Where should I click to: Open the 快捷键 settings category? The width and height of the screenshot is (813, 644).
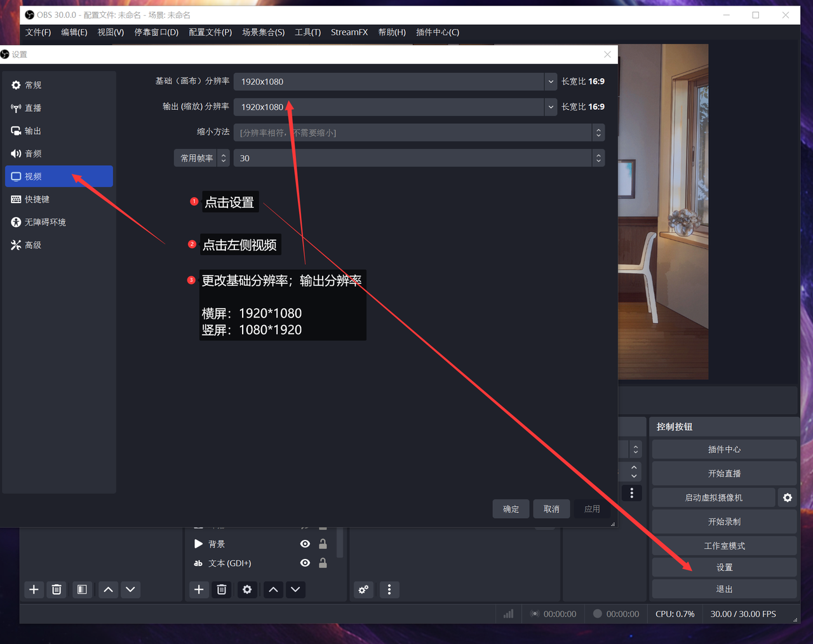point(58,199)
